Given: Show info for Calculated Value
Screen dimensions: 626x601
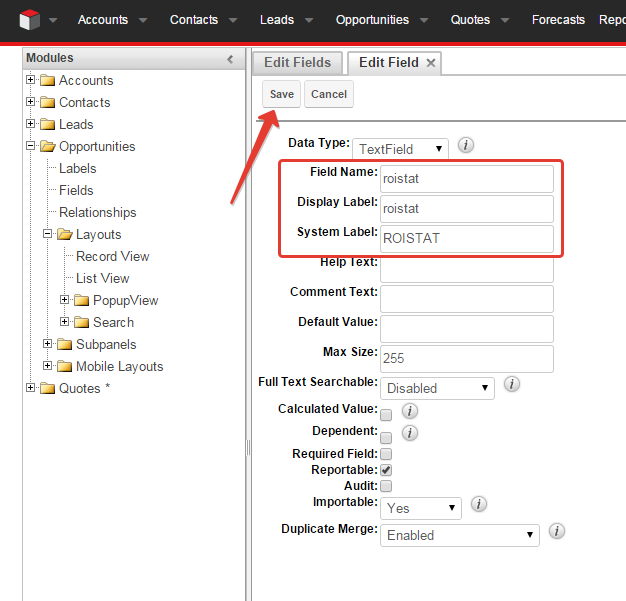Looking at the screenshot, I should pos(410,411).
